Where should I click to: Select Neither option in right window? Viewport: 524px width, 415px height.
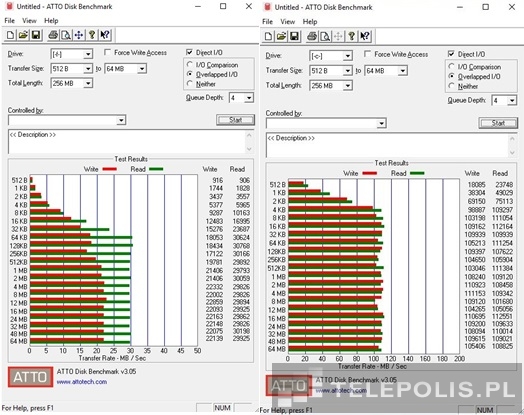[451, 86]
